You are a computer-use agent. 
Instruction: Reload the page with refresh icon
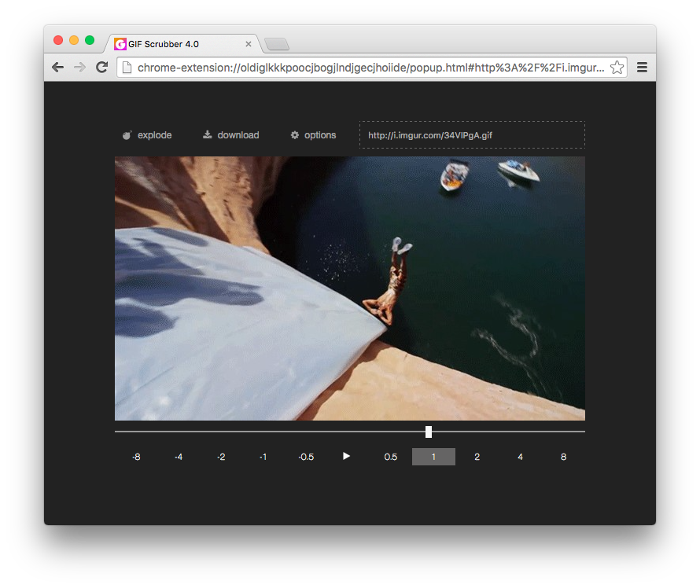[102, 68]
